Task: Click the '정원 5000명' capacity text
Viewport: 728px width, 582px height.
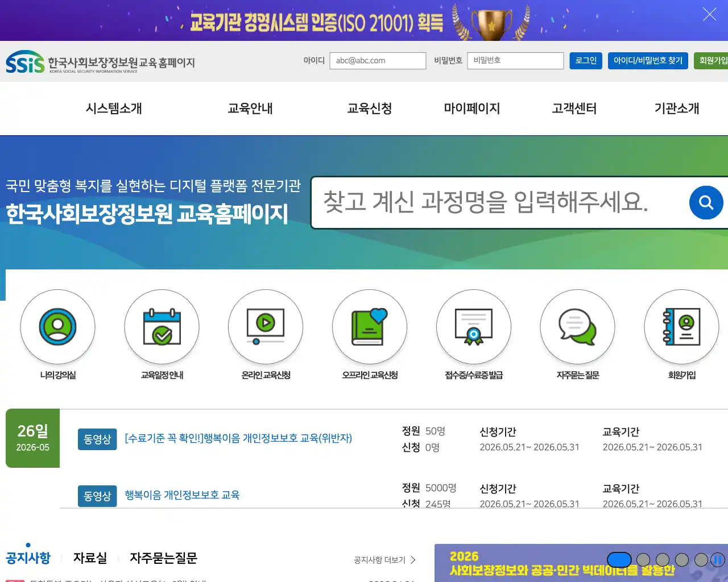Action: point(429,488)
